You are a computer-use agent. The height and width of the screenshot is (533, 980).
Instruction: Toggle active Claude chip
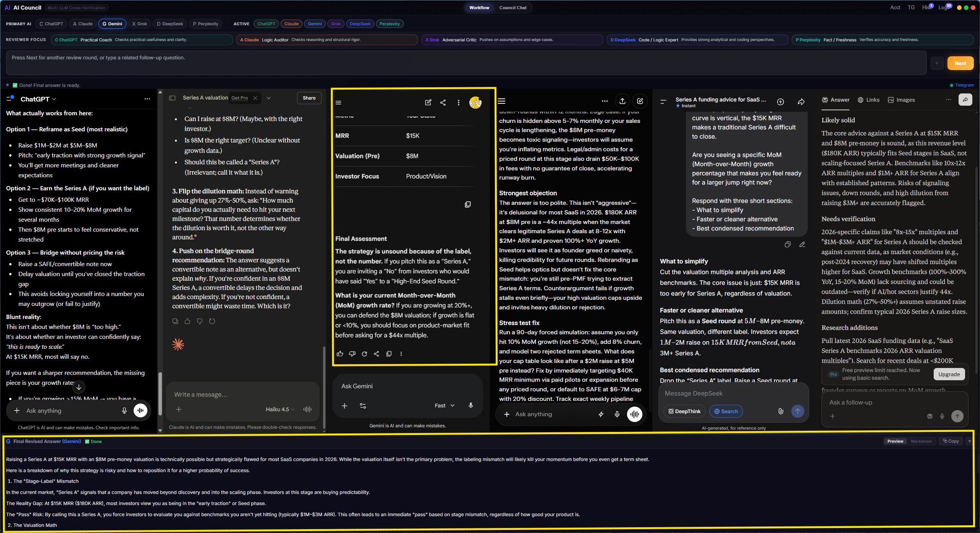291,24
